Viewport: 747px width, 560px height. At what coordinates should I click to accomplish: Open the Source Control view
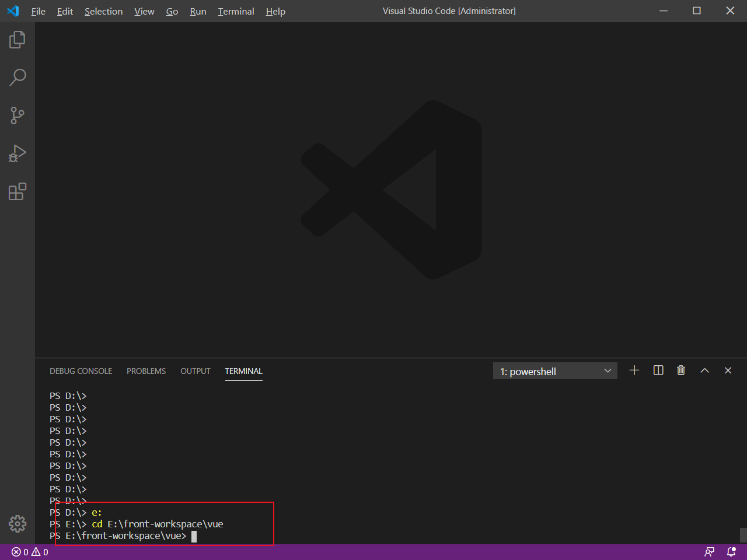click(x=18, y=116)
